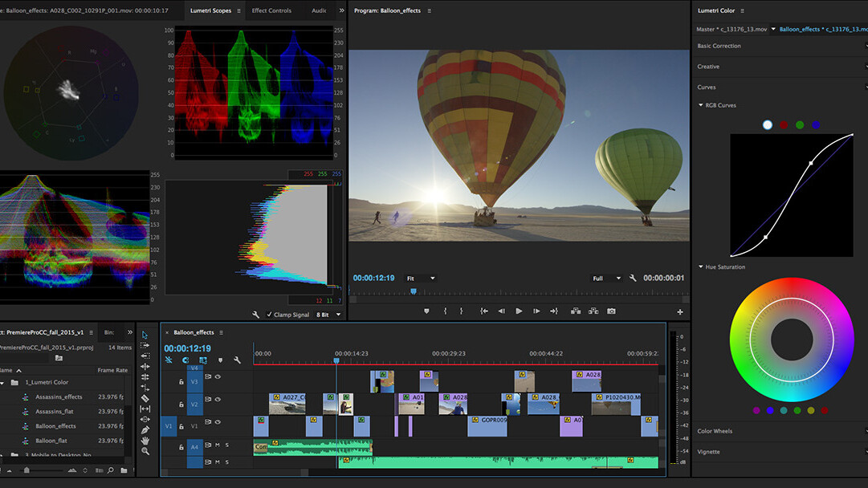This screenshot has width=868, height=488.
Task: Open Program Monitor wrench settings
Action: [633, 278]
